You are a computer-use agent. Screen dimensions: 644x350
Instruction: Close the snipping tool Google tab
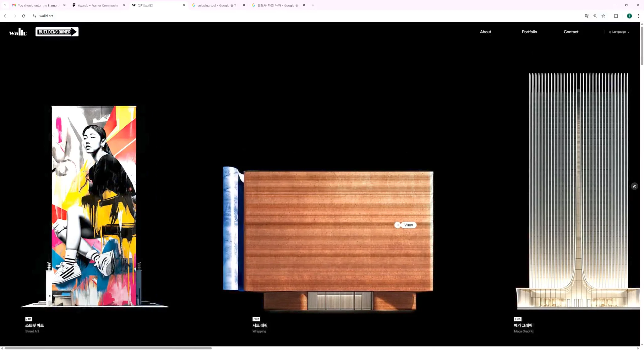coord(244,5)
